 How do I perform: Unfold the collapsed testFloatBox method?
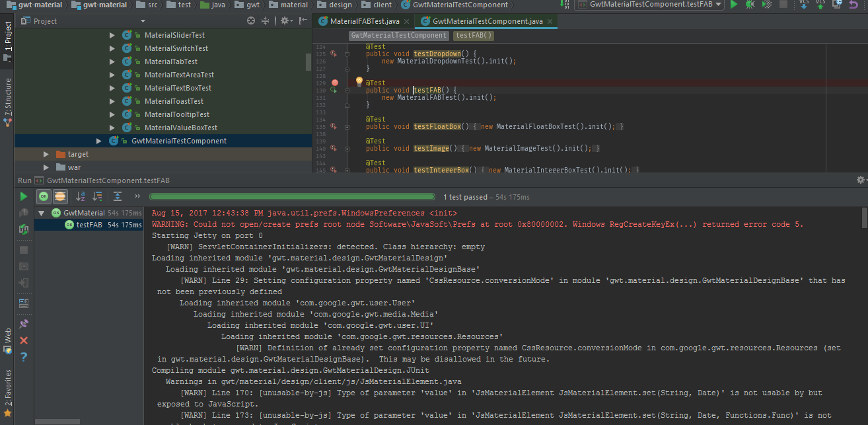[x=347, y=126]
